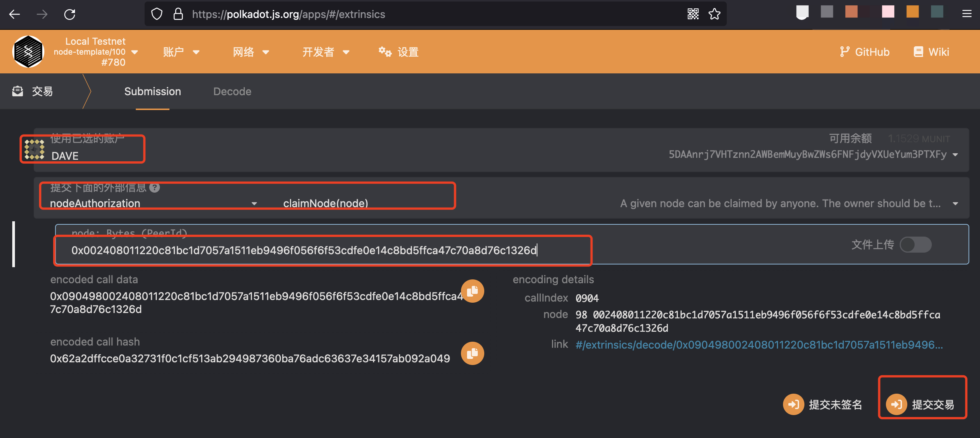The height and width of the screenshot is (438, 980).
Task: Reload the page with refresh icon
Action: [x=70, y=15]
